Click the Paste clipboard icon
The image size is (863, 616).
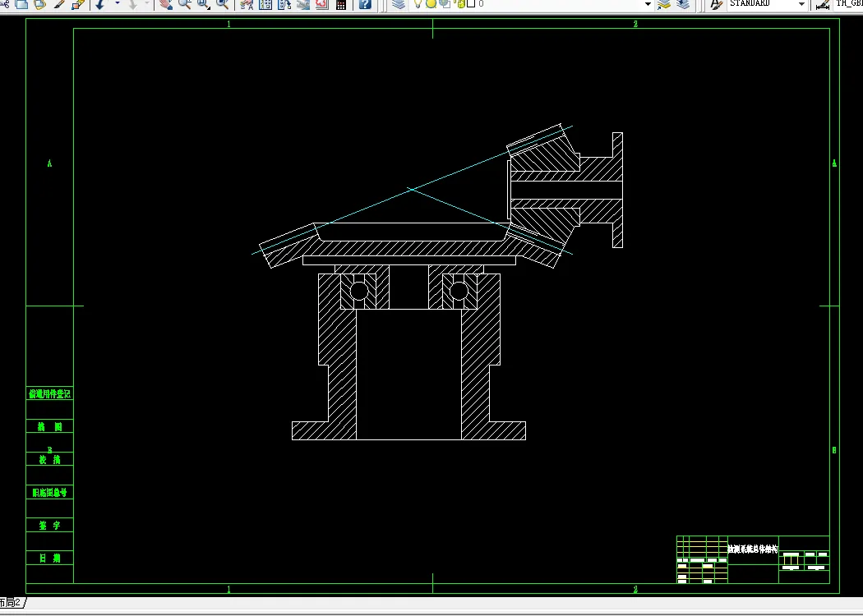point(39,4)
